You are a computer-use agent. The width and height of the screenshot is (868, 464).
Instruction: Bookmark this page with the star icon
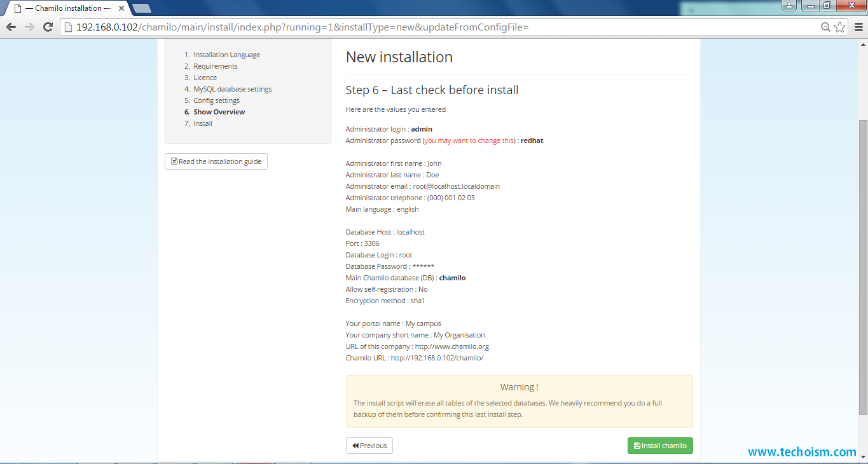pyautogui.click(x=839, y=27)
